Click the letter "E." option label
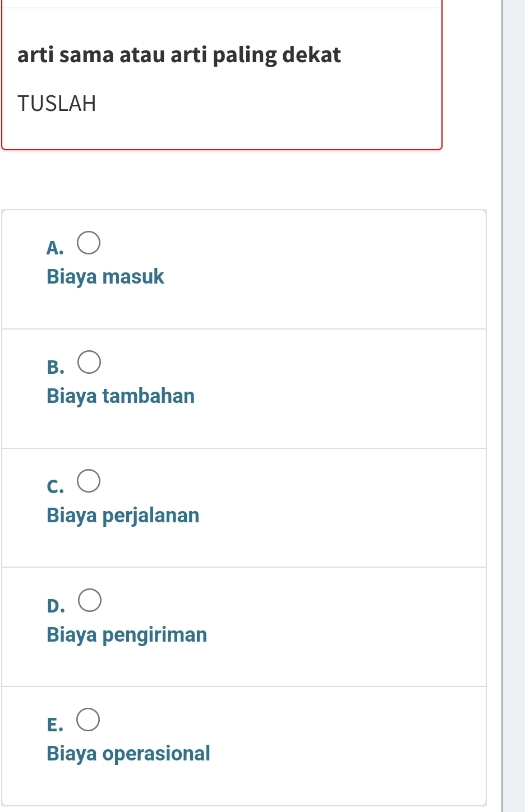The width and height of the screenshot is (525, 812). 54,725
